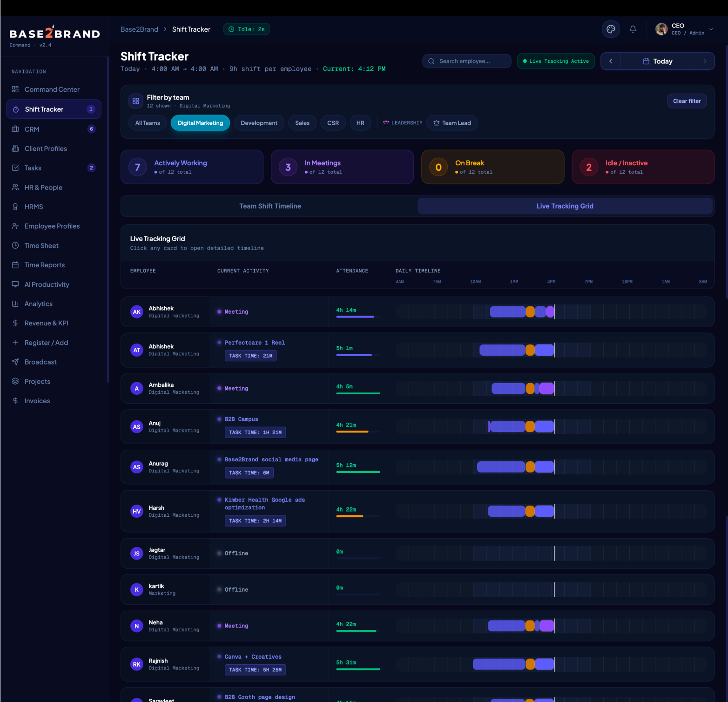The height and width of the screenshot is (702, 728).
Task: Open the Today date picker
Action: click(658, 61)
